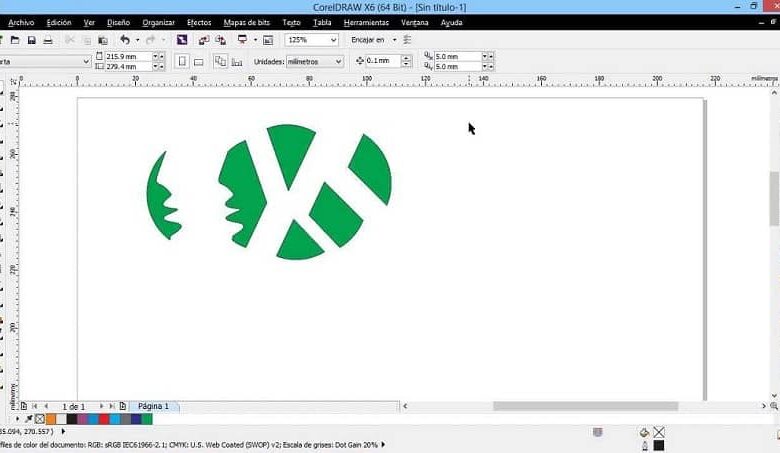Click the horizontal scrollbar left arrow
Screen dimensions: 780x453
pyautogui.click(x=405, y=406)
